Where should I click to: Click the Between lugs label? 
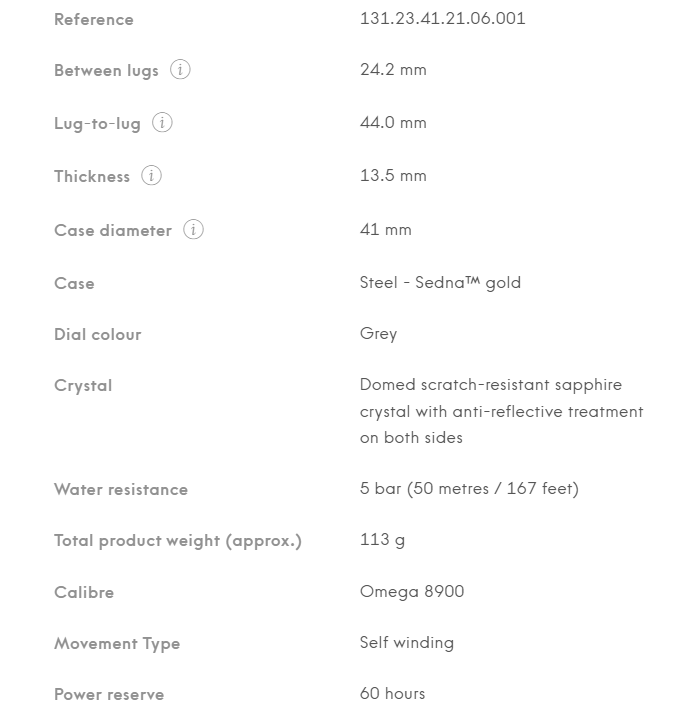[106, 71]
